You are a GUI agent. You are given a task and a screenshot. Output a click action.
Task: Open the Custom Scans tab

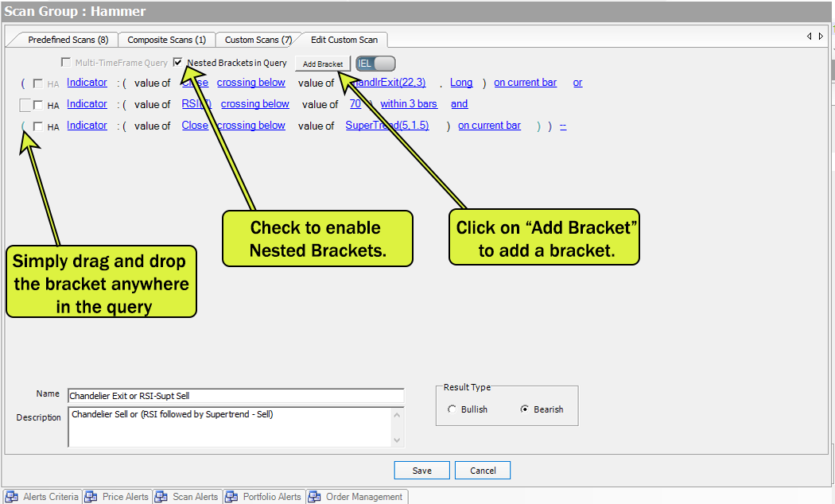pos(258,40)
